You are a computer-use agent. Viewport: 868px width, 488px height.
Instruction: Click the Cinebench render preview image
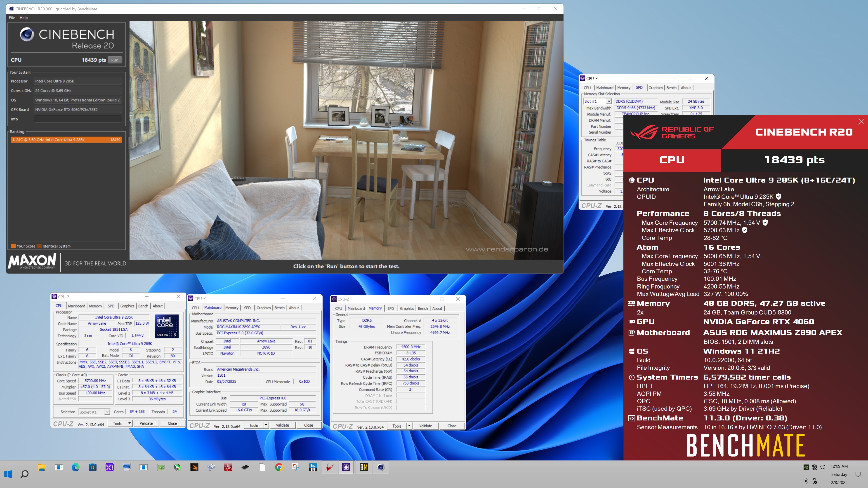point(346,141)
